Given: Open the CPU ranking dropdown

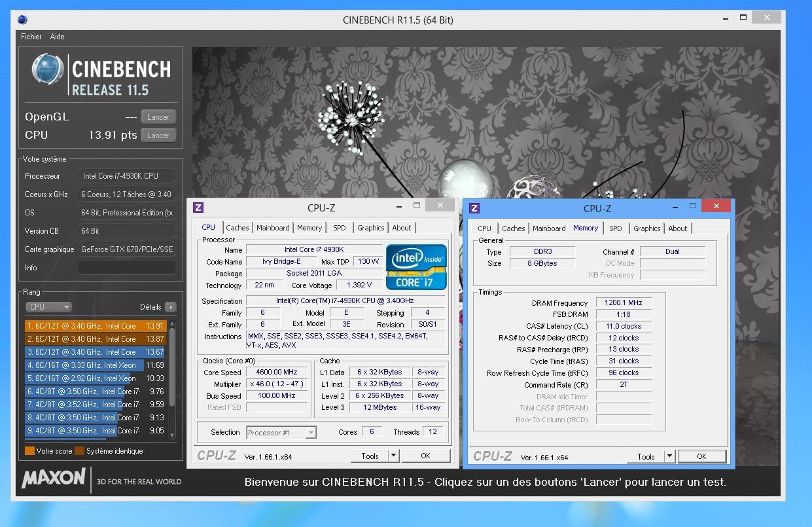Looking at the screenshot, I should pos(49,306).
